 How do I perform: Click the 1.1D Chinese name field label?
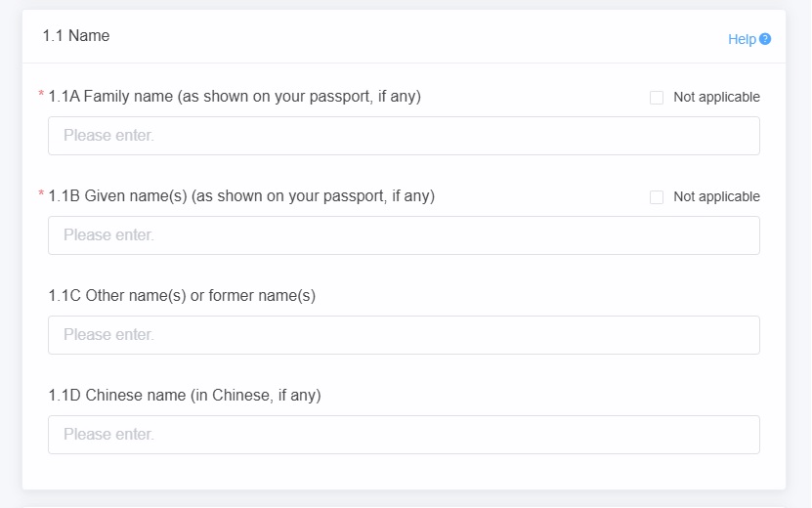(185, 395)
